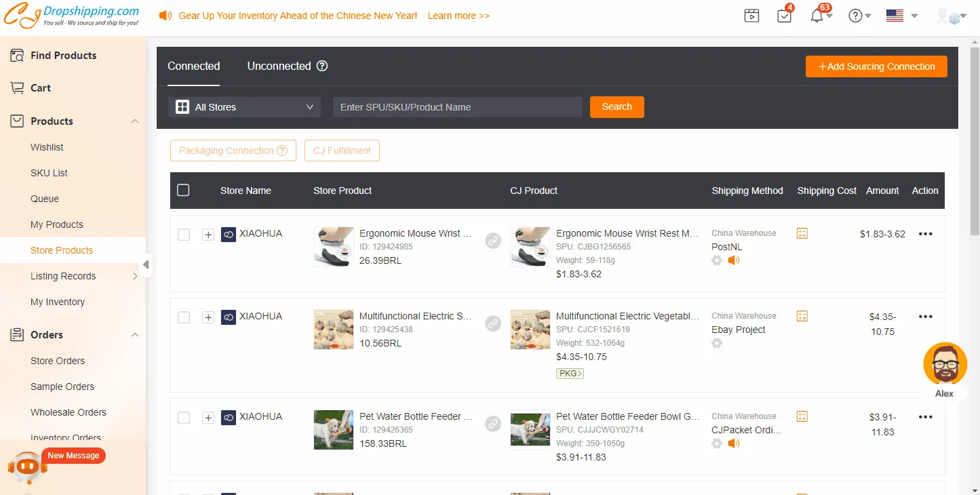Open the notifications bell icon
The height and width of the screenshot is (495, 980).
pyautogui.click(x=817, y=16)
